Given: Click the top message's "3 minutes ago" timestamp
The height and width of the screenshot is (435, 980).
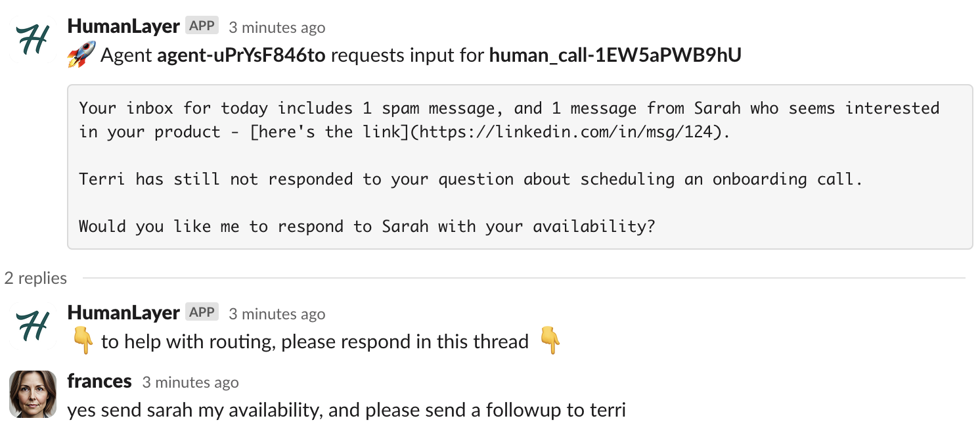Looking at the screenshot, I should pos(277,28).
